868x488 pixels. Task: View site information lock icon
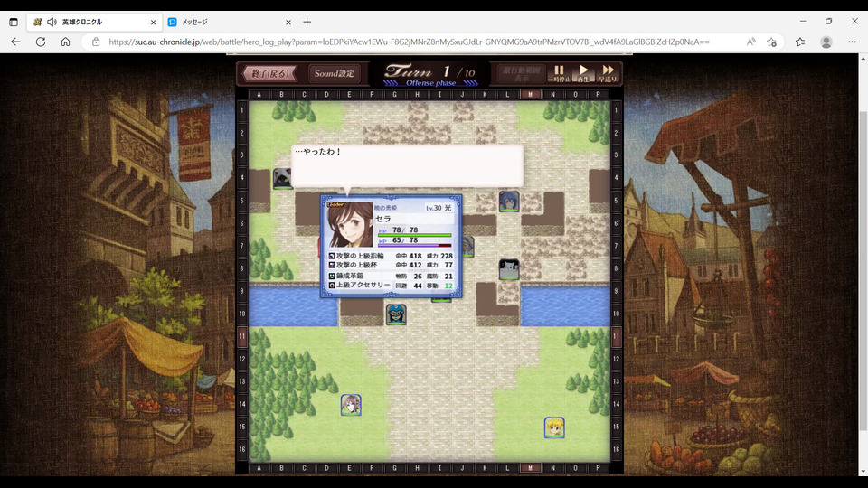(96, 42)
